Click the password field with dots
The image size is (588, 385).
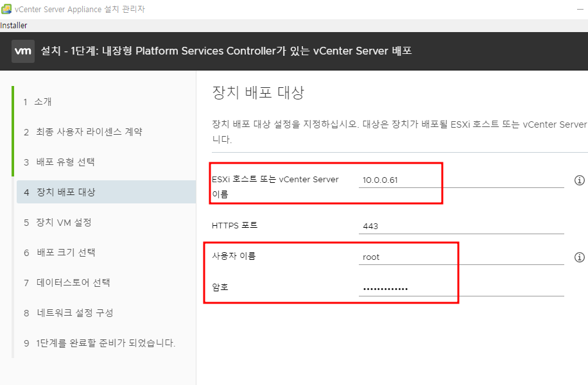point(462,288)
